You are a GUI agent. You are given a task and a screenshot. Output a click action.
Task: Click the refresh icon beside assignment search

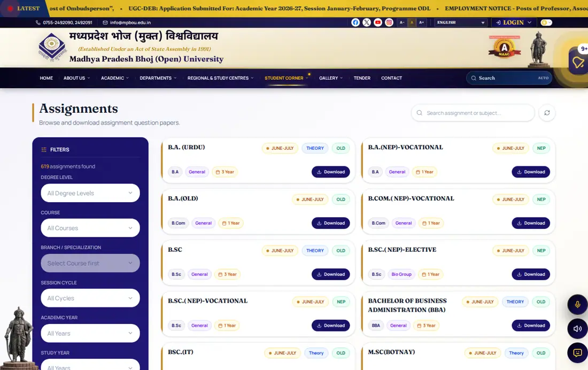[x=547, y=113]
